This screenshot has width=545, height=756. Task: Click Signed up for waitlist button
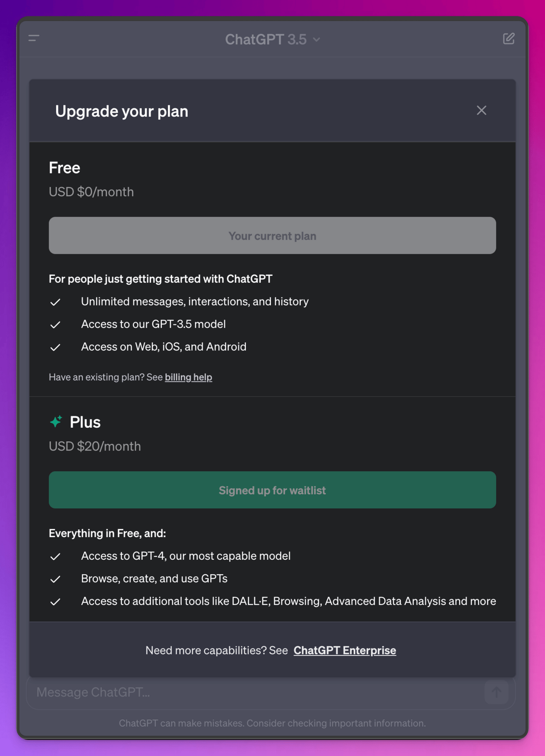pos(272,490)
